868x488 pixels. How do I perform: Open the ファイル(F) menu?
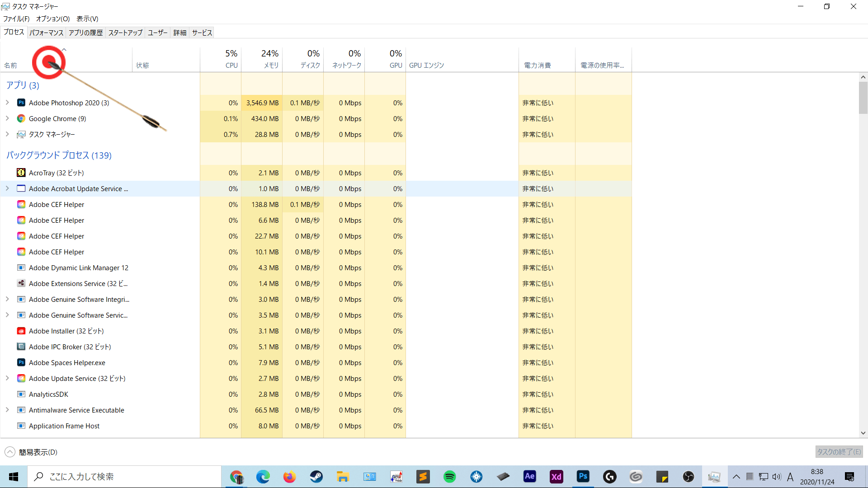pos(16,19)
